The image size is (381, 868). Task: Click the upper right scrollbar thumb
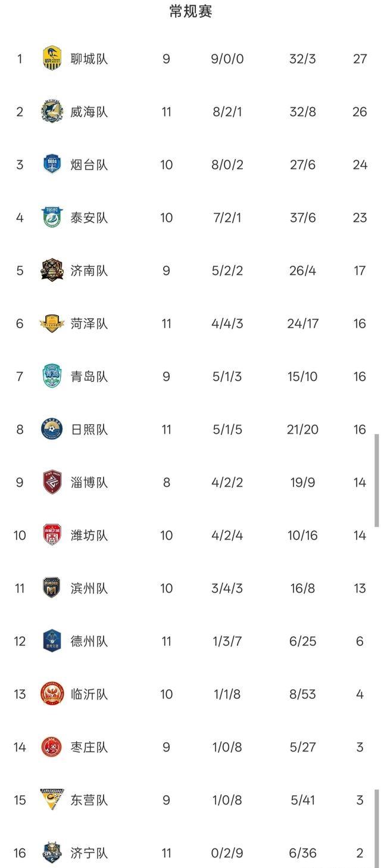click(x=376, y=481)
